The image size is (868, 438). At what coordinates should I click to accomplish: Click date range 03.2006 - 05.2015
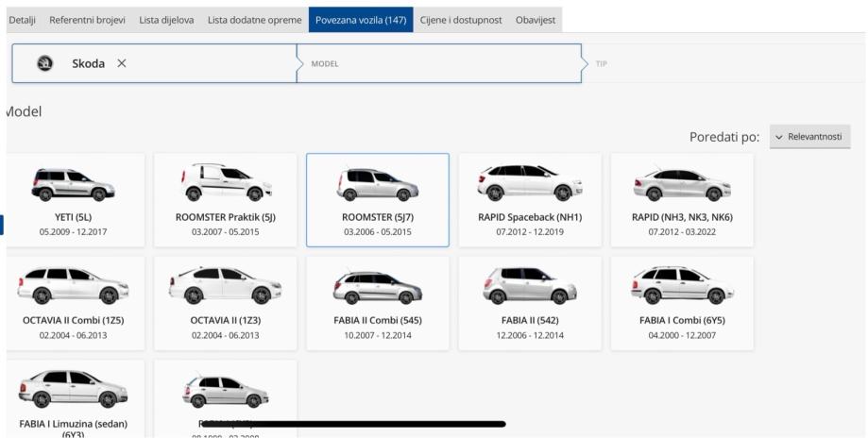[378, 231]
